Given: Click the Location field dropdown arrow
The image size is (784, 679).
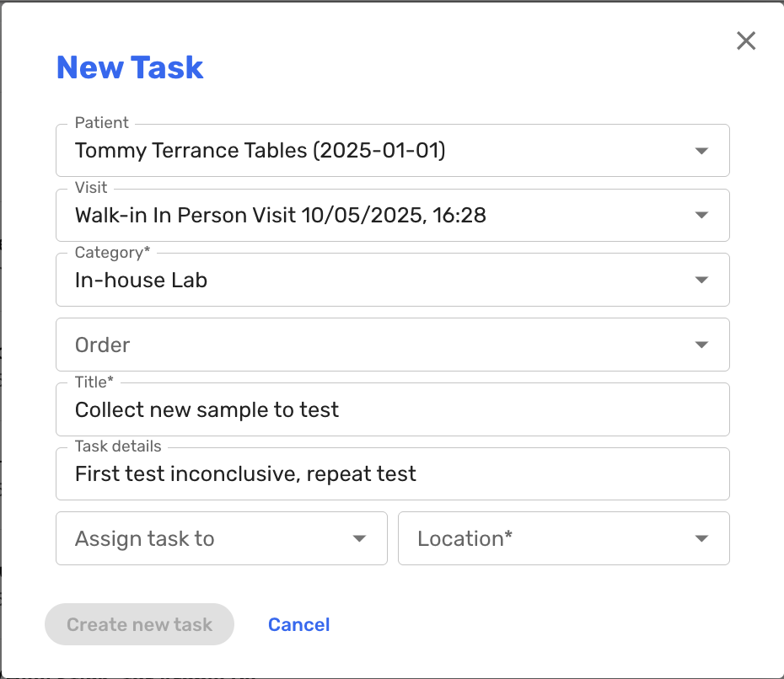Looking at the screenshot, I should point(701,539).
